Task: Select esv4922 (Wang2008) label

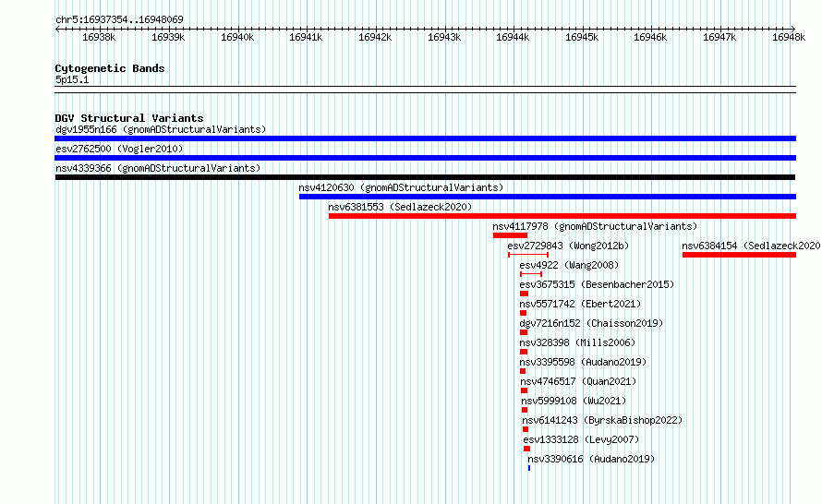Action: pos(569,265)
